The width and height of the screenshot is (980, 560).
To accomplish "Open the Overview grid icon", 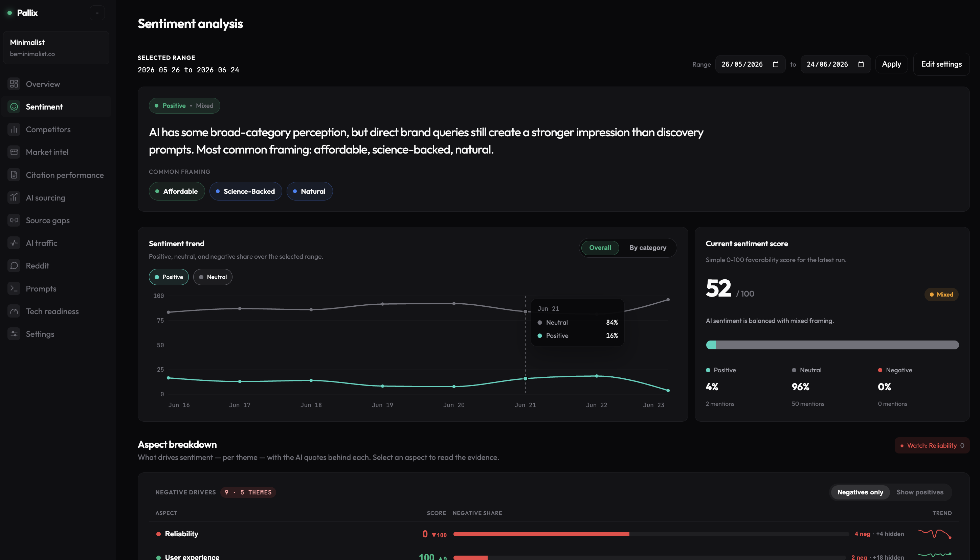I will (x=14, y=84).
